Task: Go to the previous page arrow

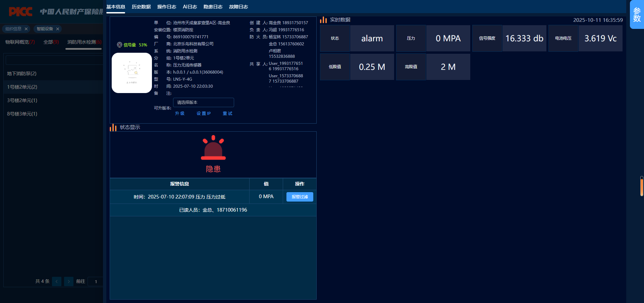Action: [x=57, y=282]
